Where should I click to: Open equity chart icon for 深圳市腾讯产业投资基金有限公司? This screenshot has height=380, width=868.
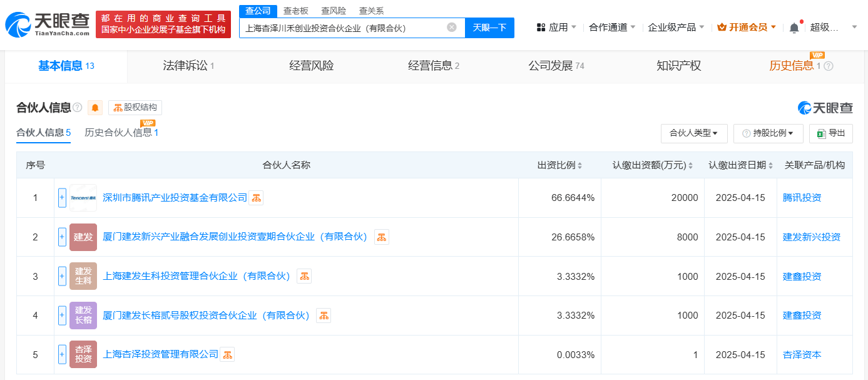coord(256,198)
